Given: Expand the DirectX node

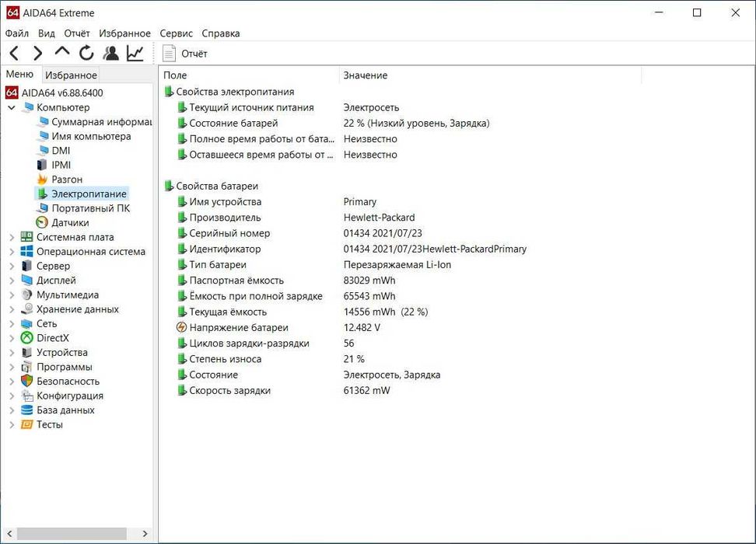Looking at the screenshot, I should tap(12, 338).
